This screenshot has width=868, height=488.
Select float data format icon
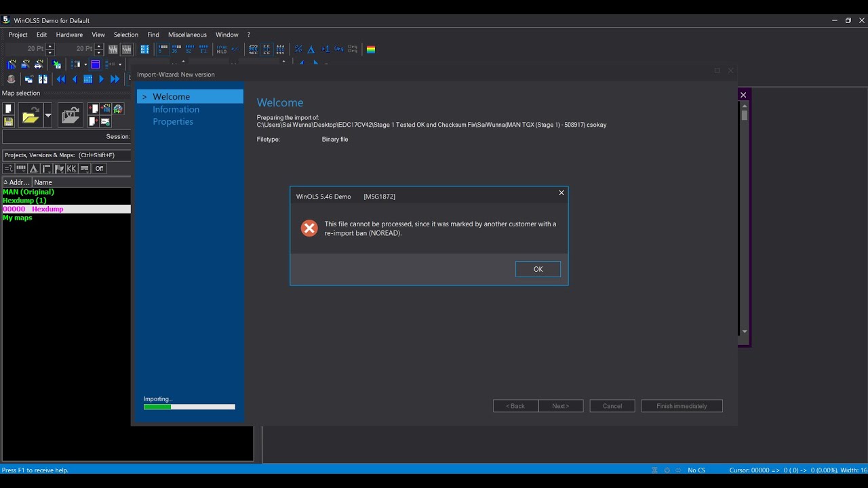(203, 49)
